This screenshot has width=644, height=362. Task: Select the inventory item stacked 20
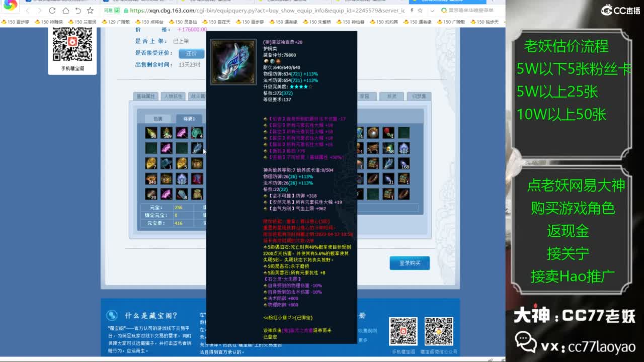coord(151,194)
